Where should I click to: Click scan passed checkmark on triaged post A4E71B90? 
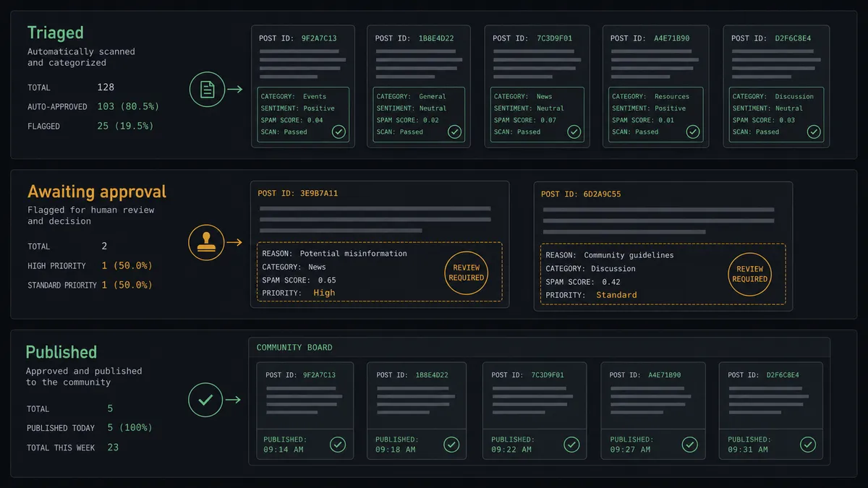[693, 132]
